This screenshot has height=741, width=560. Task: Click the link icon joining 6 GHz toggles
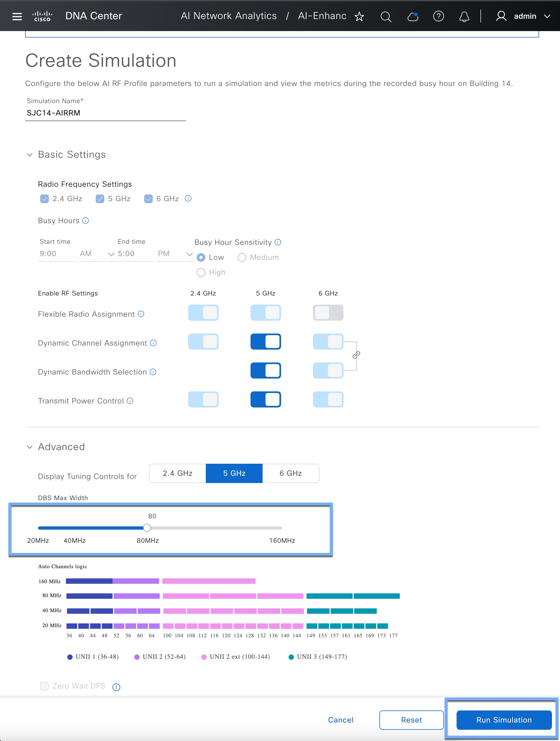[x=356, y=355]
